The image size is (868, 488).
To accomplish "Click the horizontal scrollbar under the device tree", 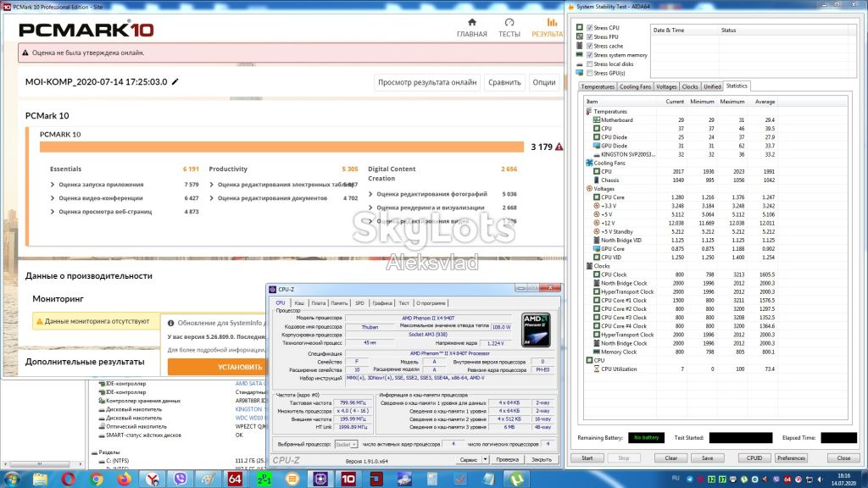I will pos(44,464).
